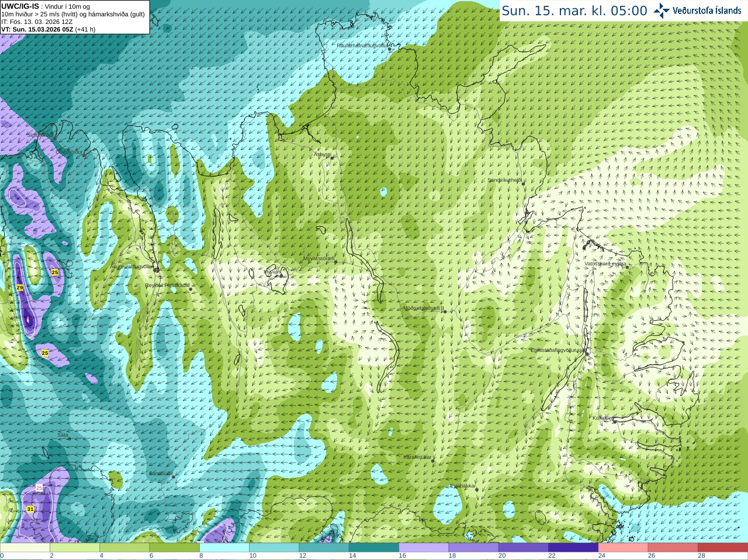Click the light green 2–4 legend swatch
The width and height of the screenshot is (748, 560).
coord(75,548)
